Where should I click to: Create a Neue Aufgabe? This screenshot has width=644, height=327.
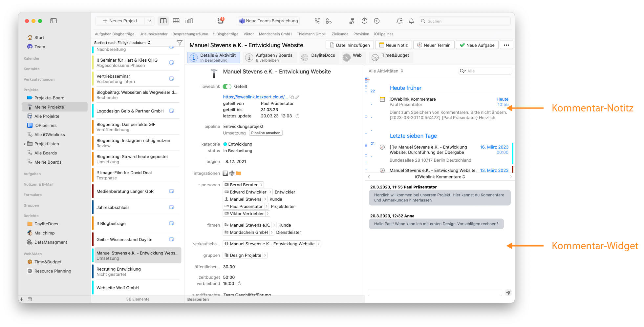click(x=477, y=45)
